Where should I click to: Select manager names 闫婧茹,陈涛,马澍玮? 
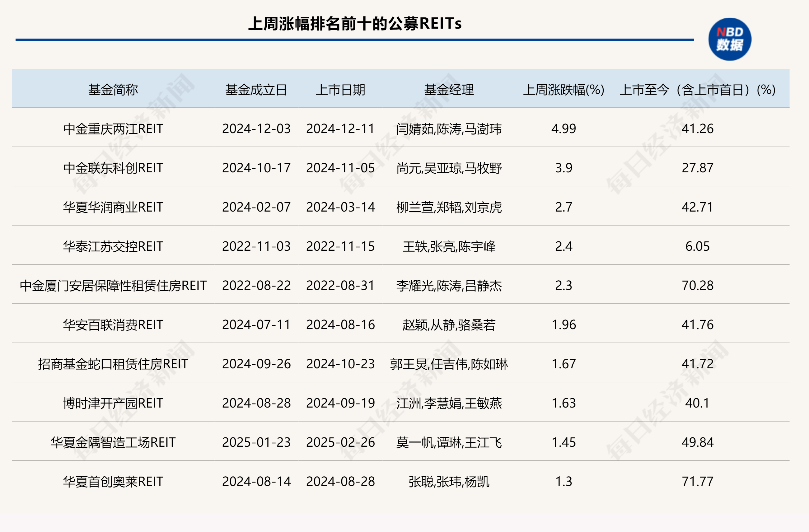449,129
